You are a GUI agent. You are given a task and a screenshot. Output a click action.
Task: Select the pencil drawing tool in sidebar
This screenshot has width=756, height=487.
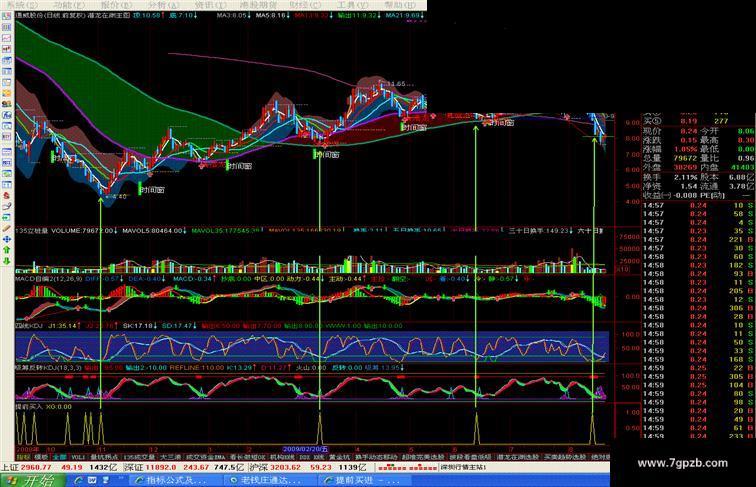click(x=7, y=228)
